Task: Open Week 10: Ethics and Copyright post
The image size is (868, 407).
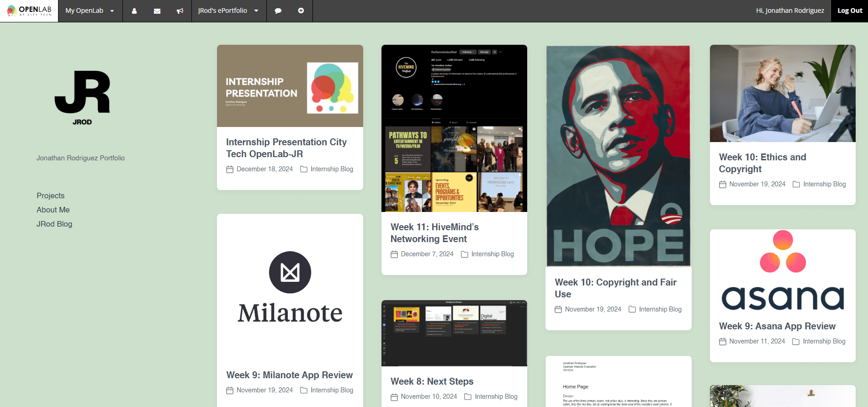Action: coord(762,163)
